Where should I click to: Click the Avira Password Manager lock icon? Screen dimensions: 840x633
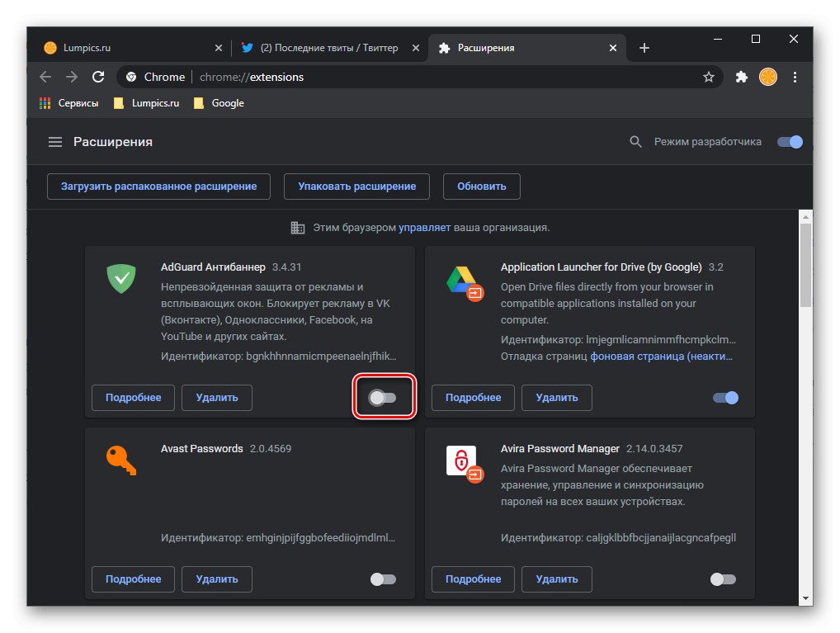click(464, 464)
